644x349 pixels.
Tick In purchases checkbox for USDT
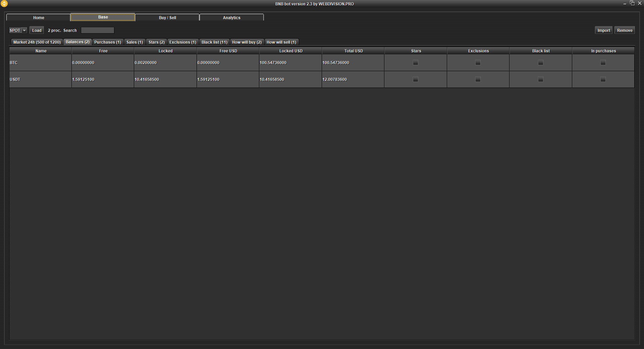[603, 79]
